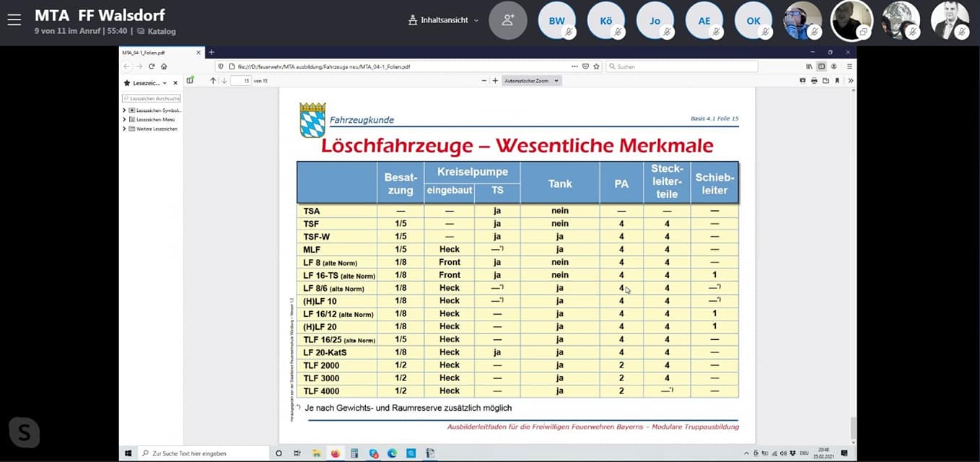Go to previous PDF page
This screenshot has width=980, height=462.
click(x=213, y=81)
